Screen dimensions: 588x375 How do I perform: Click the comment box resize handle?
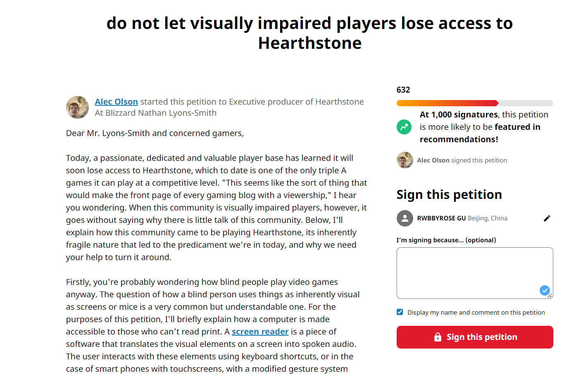pos(550,296)
